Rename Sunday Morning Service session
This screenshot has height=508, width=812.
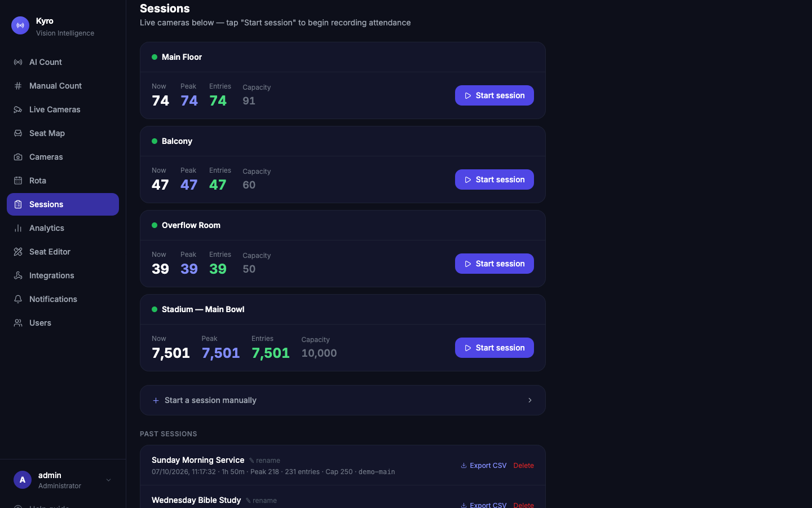pos(265,461)
